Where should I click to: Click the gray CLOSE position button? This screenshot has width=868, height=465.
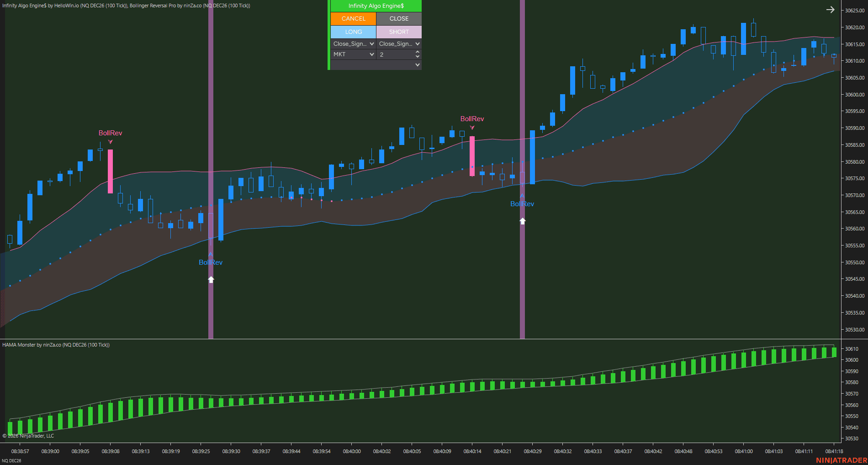(x=399, y=19)
